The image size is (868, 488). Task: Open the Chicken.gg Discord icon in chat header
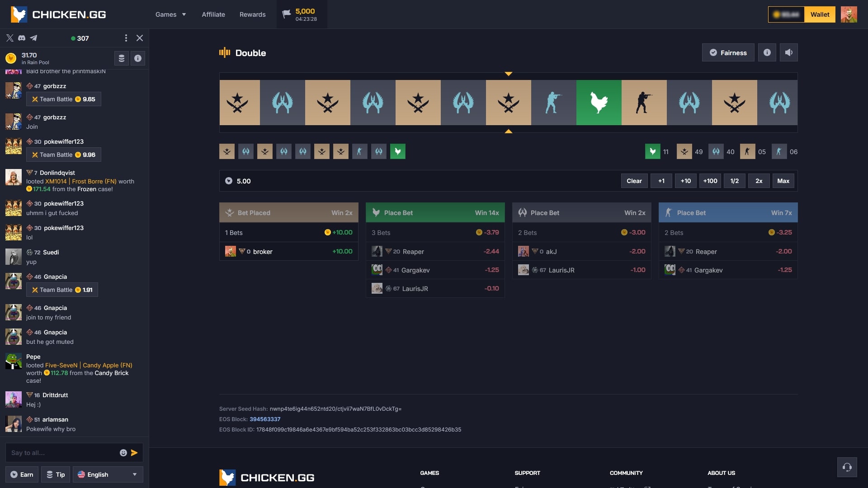point(22,38)
